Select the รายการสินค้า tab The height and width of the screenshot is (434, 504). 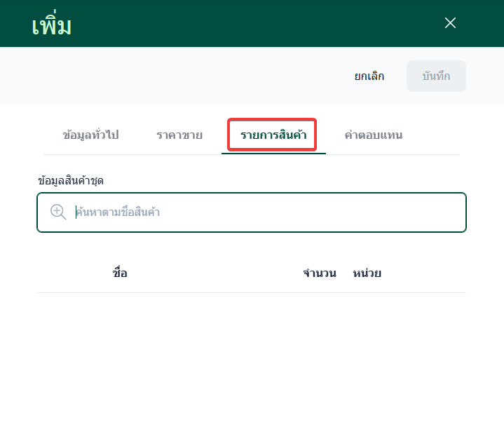pyautogui.click(x=273, y=135)
